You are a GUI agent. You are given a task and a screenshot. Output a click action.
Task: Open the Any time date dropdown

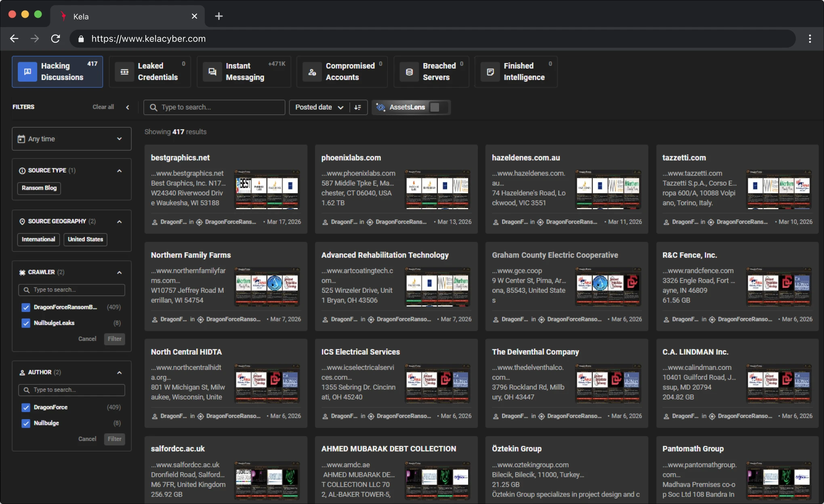[71, 139]
